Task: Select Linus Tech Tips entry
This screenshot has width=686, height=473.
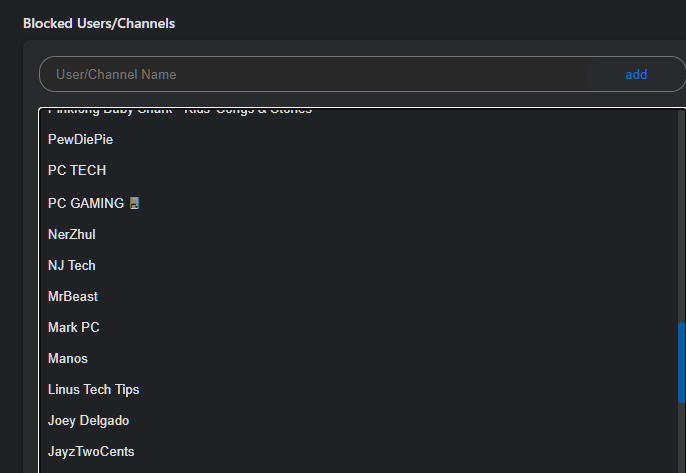Action: pos(94,390)
